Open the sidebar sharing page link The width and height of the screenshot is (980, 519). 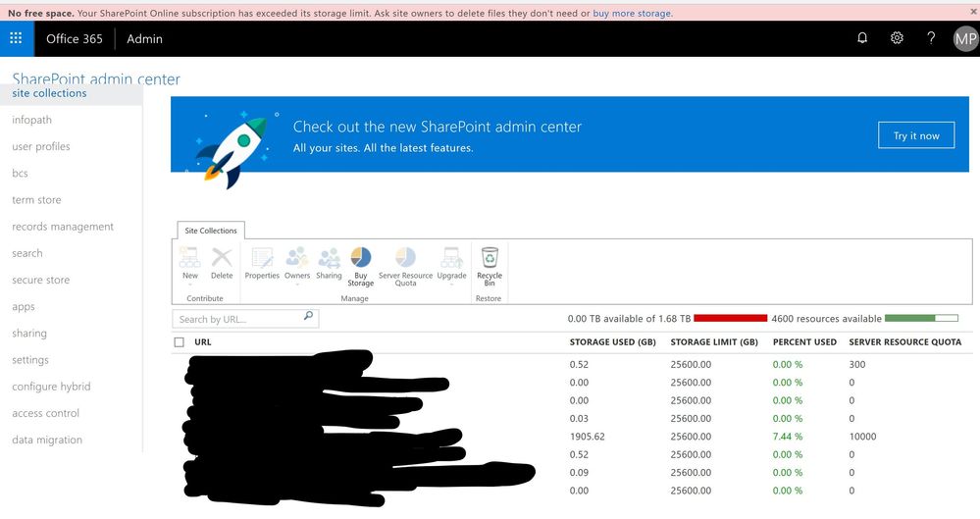pos(28,334)
